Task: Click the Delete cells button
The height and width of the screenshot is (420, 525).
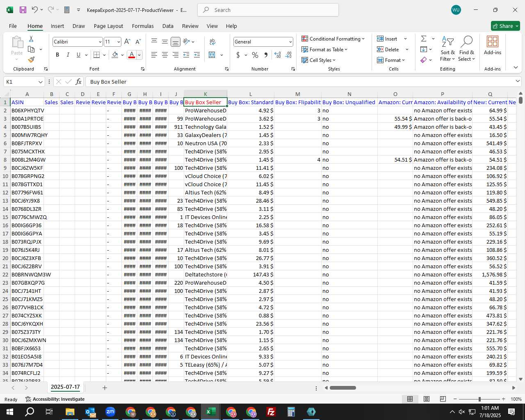Action: pos(388,49)
